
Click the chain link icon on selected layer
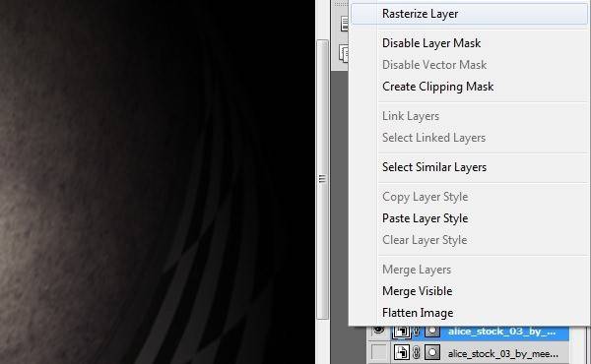point(417,332)
